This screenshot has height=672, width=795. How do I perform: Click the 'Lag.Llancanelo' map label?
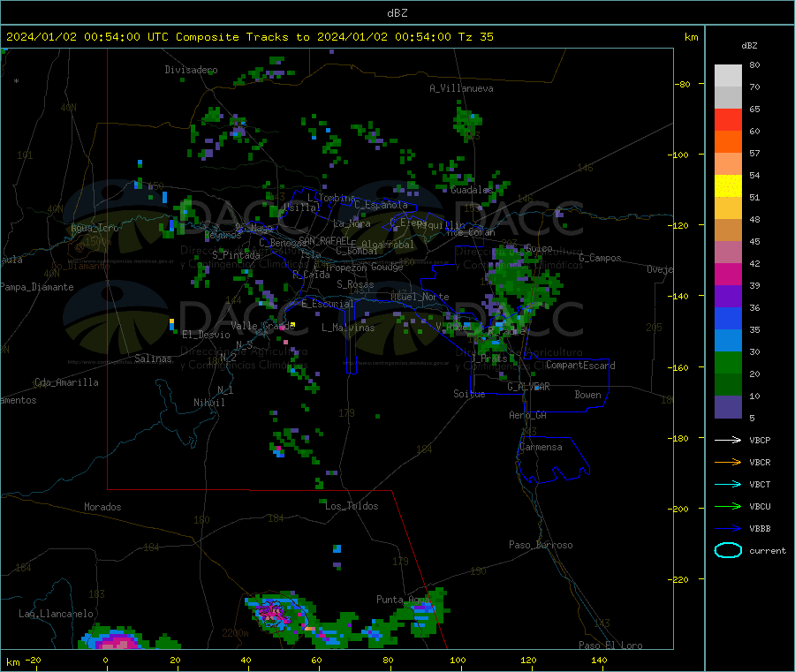point(56,614)
